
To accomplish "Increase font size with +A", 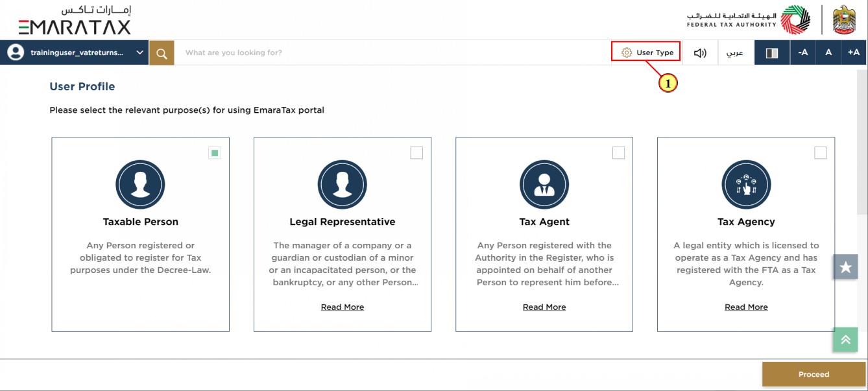I will pyautogui.click(x=854, y=53).
